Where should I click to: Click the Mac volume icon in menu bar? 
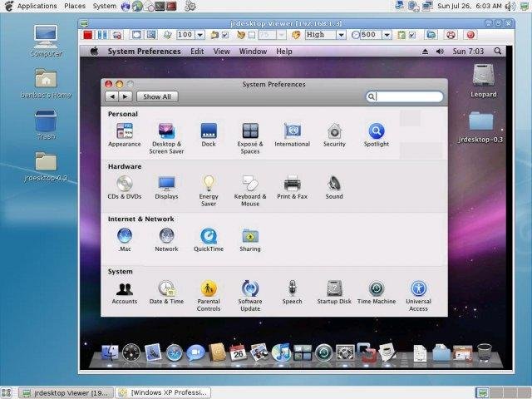[440, 52]
